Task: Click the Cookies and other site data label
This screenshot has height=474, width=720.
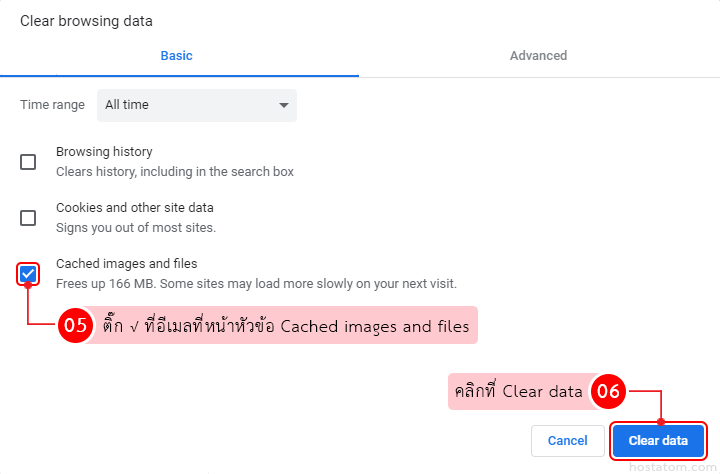Action: 135,208
